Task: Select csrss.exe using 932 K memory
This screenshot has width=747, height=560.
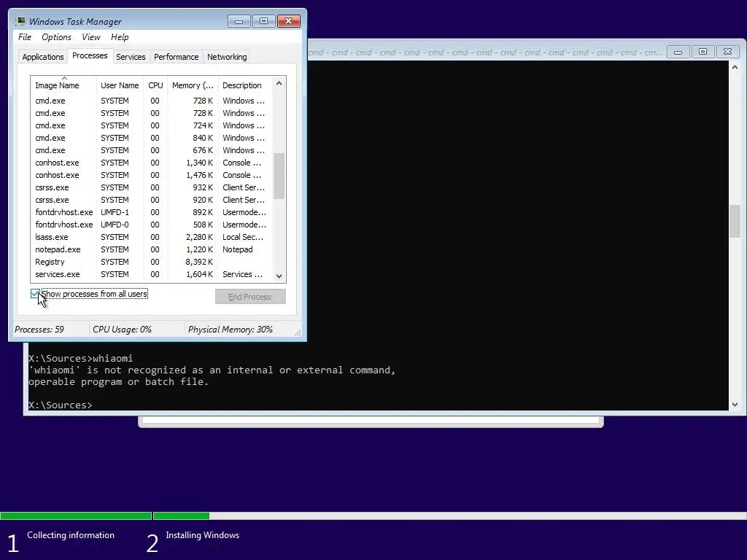Action: pyautogui.click(x=152, y=187)
